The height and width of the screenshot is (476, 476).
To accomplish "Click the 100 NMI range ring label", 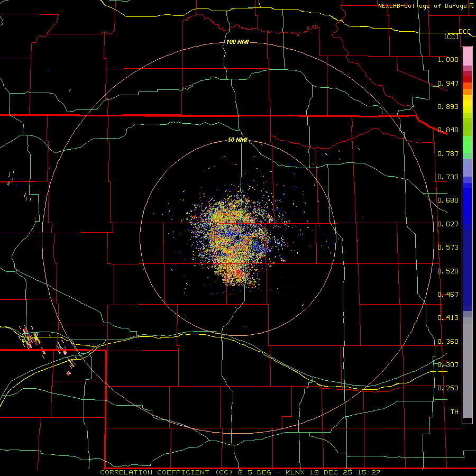I will tap(237, 42).
